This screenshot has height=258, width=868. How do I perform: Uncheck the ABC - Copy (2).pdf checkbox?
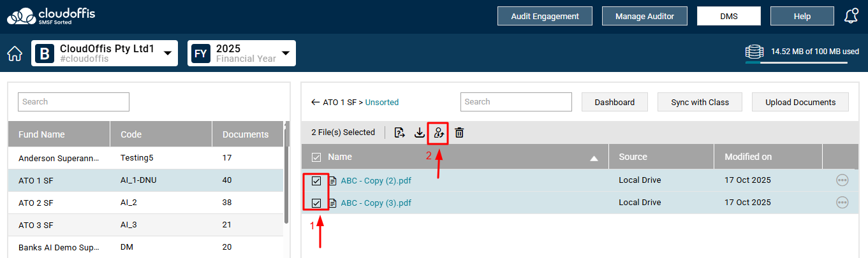[x=316, y=181]
